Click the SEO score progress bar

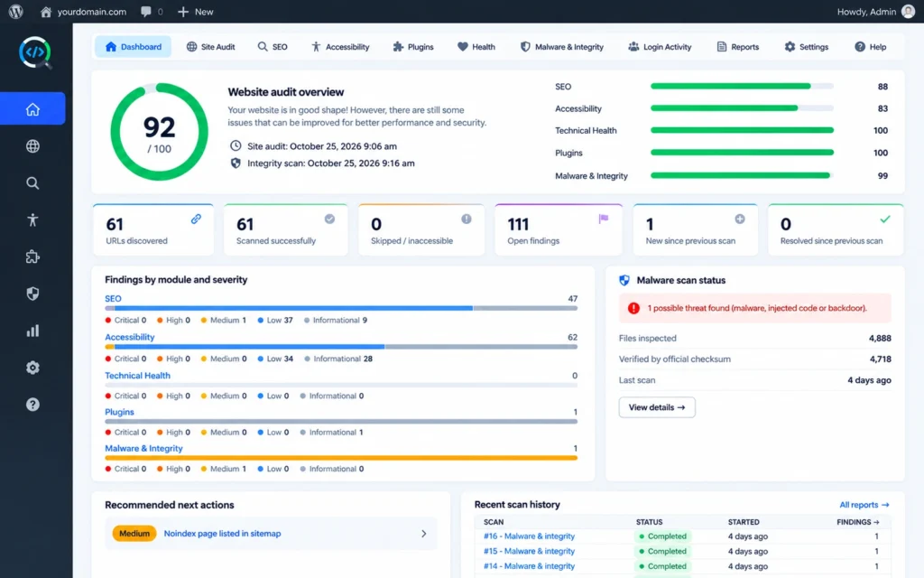point(742,86)
